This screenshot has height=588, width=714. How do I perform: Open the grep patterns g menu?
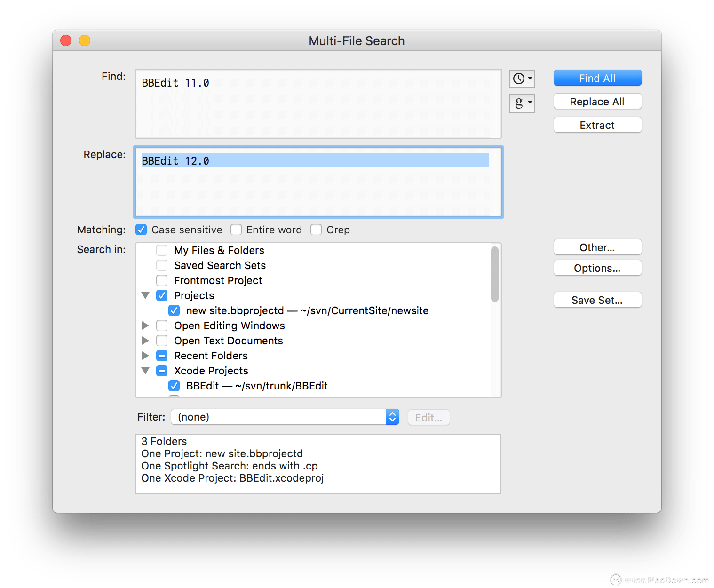[522, 103]
